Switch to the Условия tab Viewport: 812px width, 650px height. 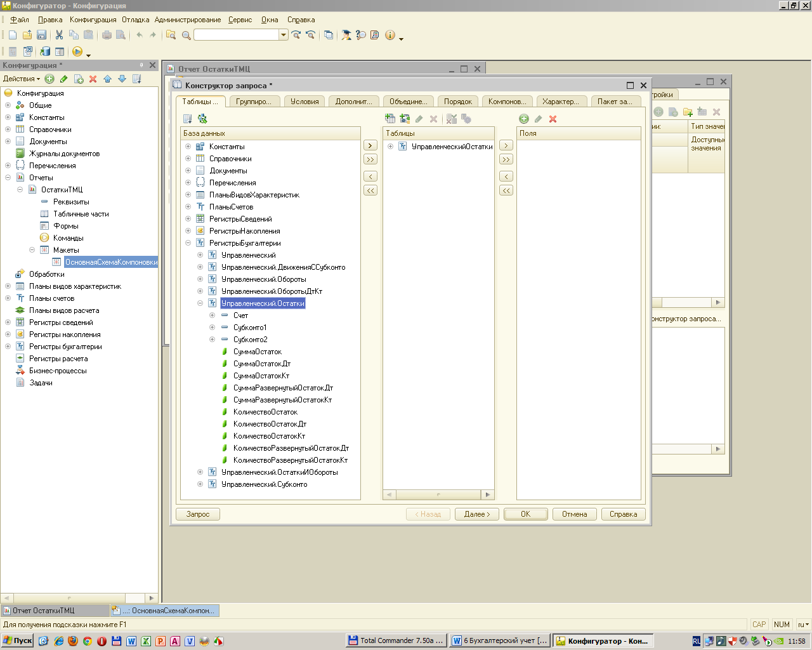[x=304, y=102]
